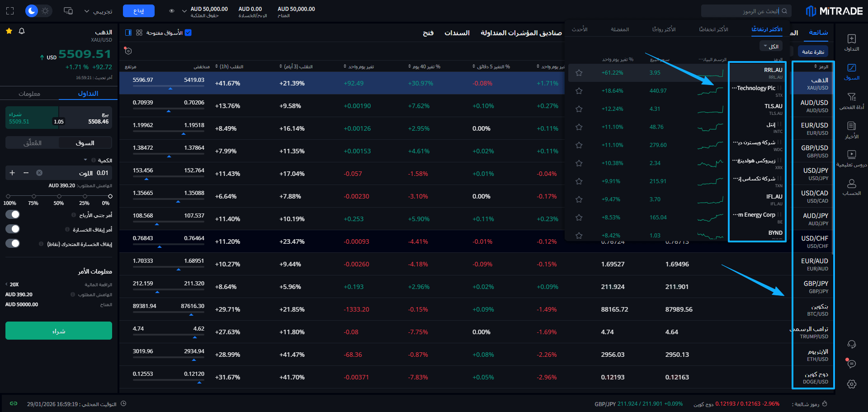This screenshot has width=868, height=412.
Task: Click the blue deposit button
Action: (138, 11)
